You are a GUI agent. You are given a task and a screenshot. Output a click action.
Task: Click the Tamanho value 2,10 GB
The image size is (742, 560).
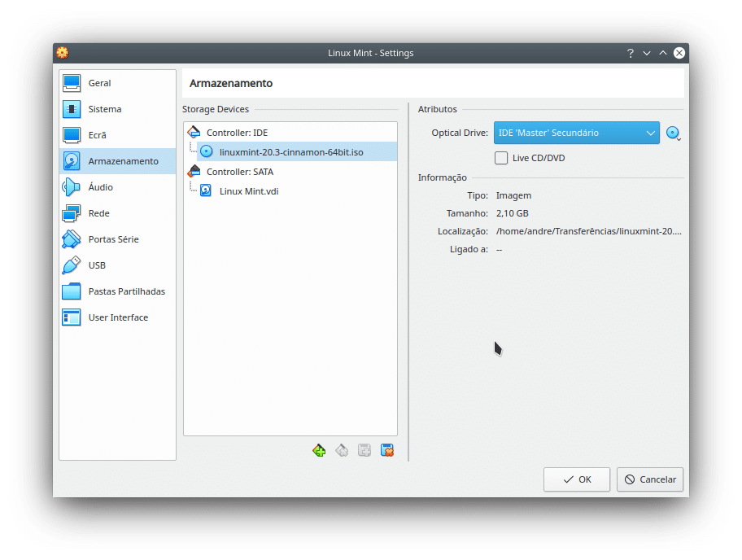(512, 213)
